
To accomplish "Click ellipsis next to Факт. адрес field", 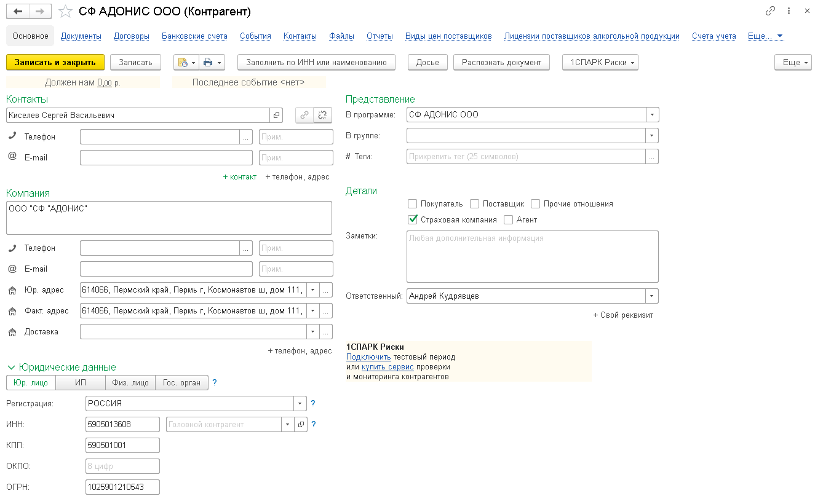I will click(326, 311).
